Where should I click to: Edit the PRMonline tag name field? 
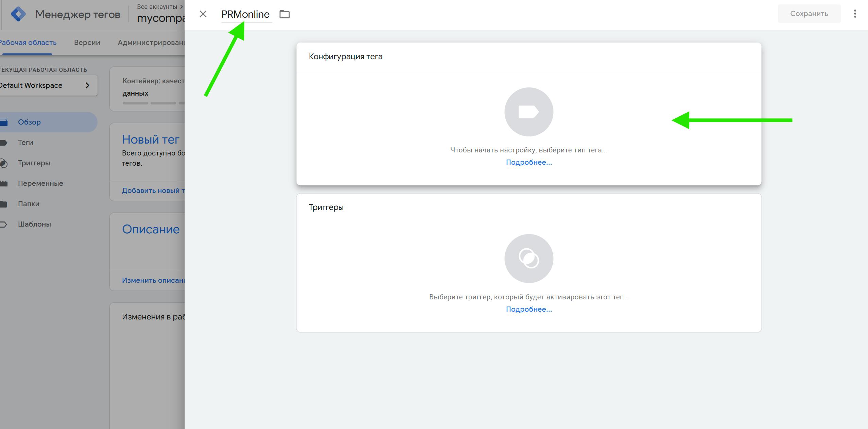[245, 14]
